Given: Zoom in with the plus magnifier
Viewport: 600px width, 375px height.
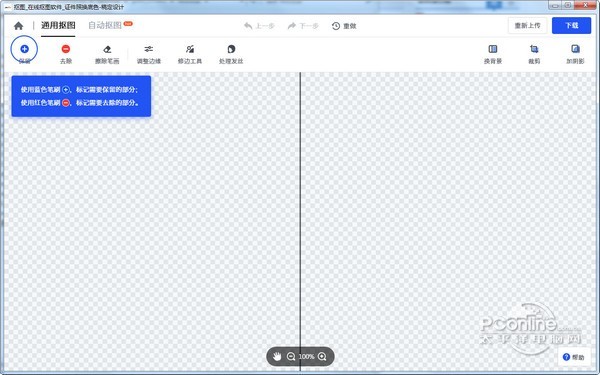Looking at the screenshot, I should pyautogui.click(x=322, y=356).
